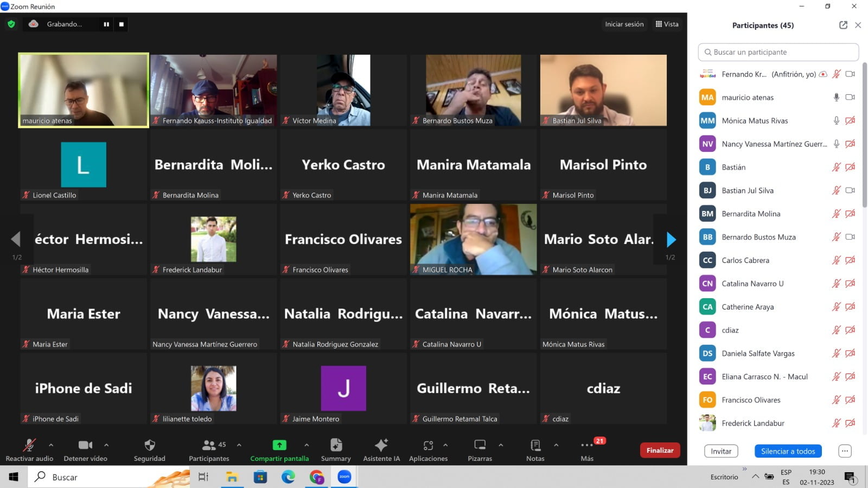
Task: Toggle Detener vídeo camera
Action: [85, 445]
